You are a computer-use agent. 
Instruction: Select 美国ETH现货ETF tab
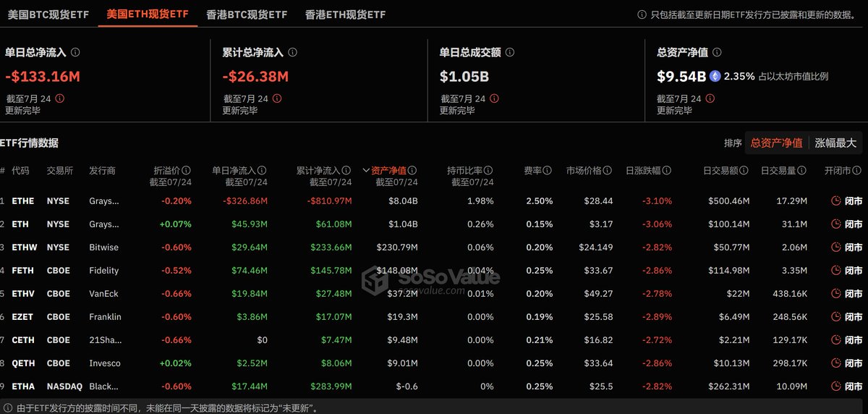pyautogui.click(x=148, y=14)
